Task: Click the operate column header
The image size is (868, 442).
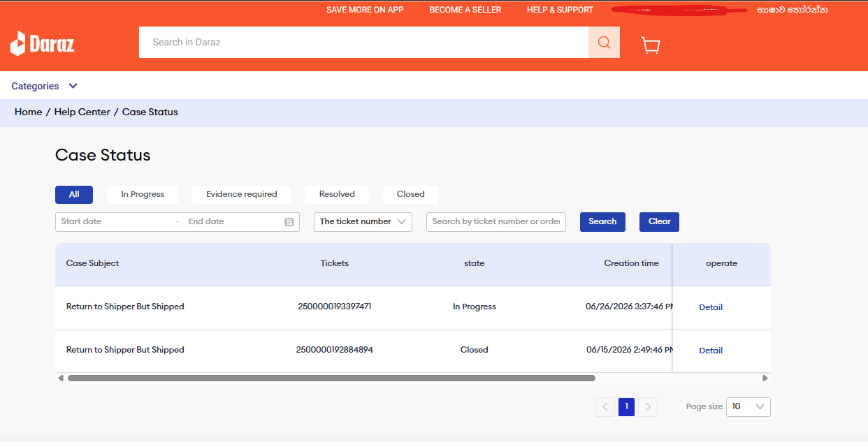Action: (721, 263)
